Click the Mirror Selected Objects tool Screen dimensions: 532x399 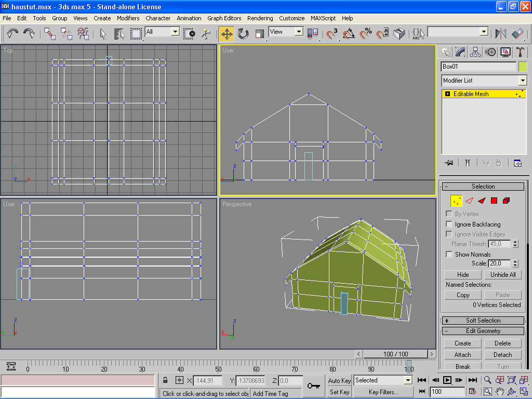501,34
